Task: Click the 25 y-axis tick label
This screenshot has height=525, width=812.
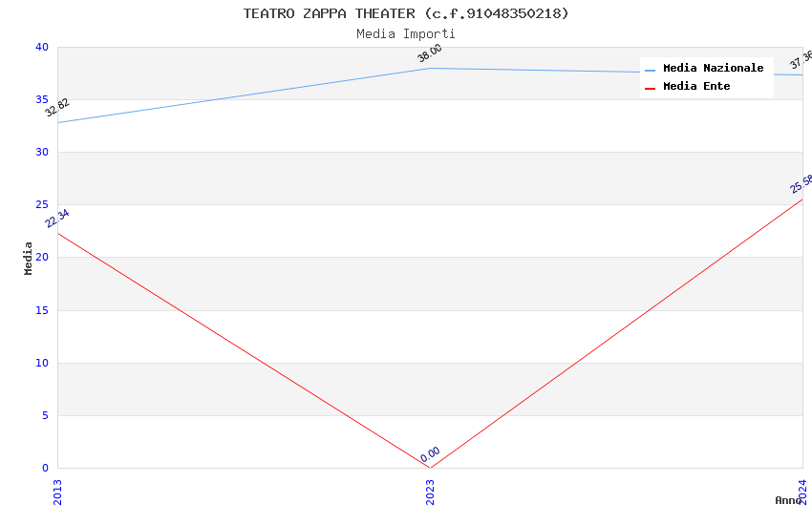Action: pos(42,205)
